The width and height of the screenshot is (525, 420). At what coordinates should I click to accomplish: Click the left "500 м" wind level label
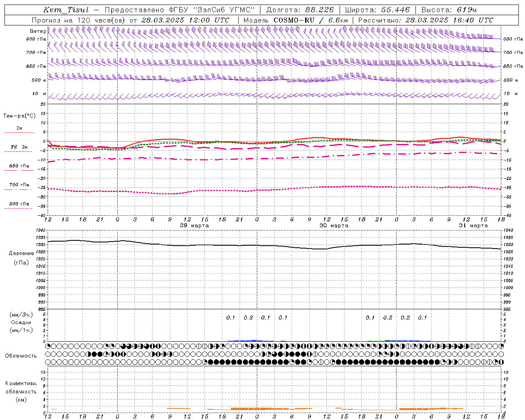point(39,80)
